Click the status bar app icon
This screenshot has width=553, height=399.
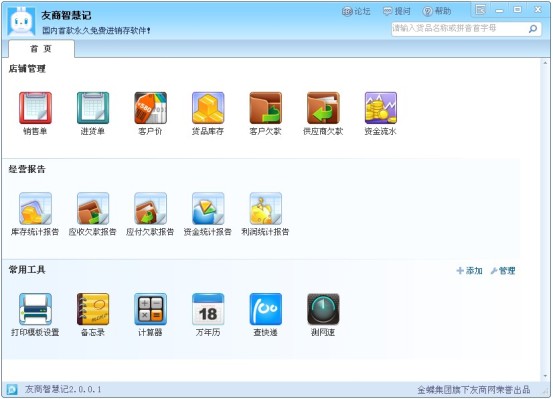point(12,389)
